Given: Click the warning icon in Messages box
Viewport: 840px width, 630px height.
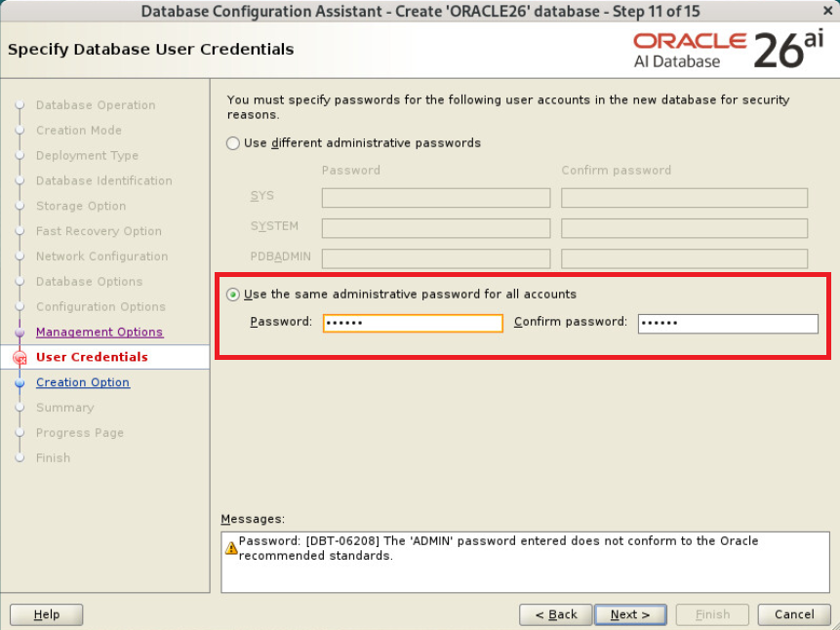Looking at the screenshot, I should point(231,548).
